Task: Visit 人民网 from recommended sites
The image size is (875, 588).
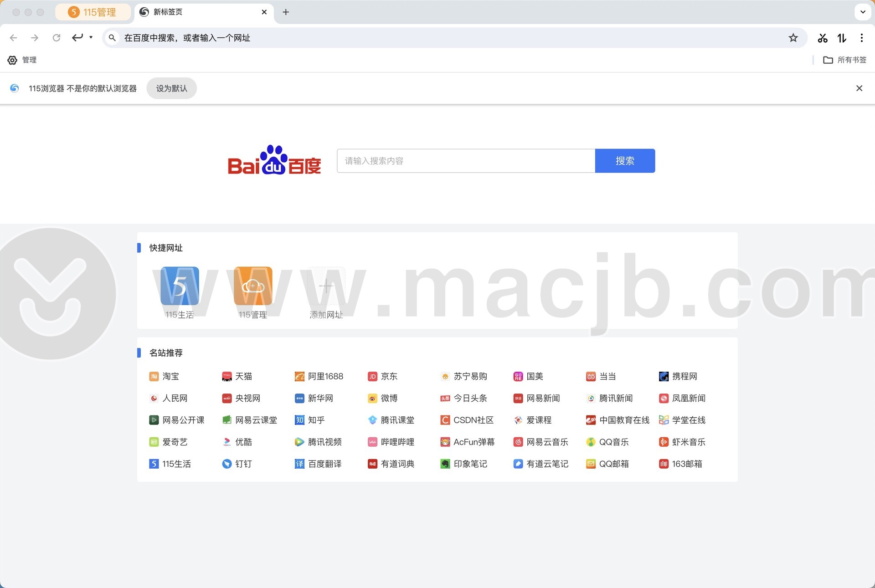Action: pos(168,398)
